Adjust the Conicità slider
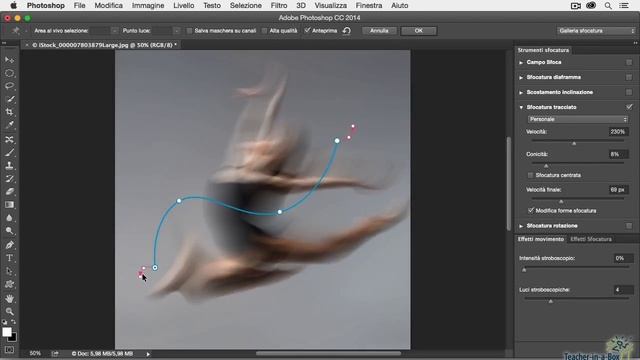 click(546, 166)
